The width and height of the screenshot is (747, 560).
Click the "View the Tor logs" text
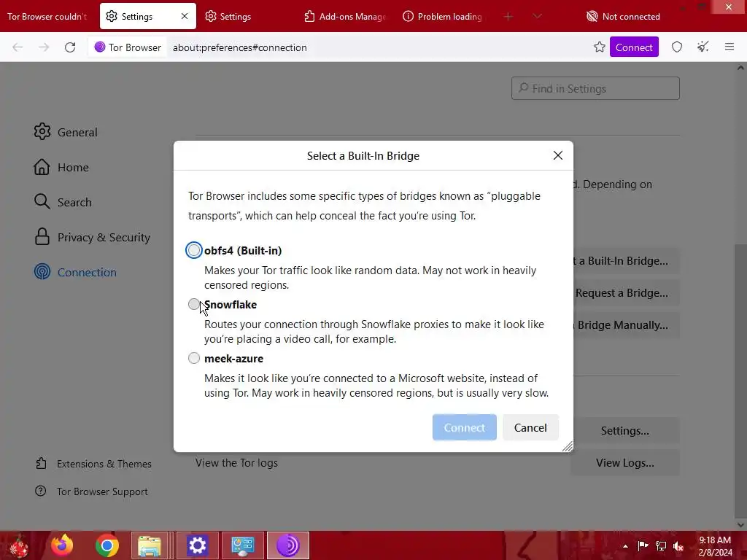pos(236,463)
